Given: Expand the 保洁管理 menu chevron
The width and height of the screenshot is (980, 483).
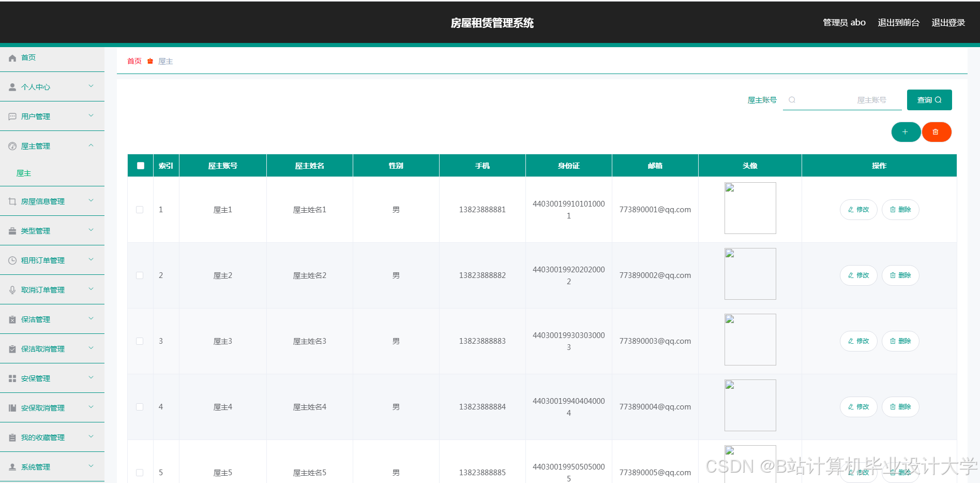Looking at the screenshot, I should pos(91,318).
